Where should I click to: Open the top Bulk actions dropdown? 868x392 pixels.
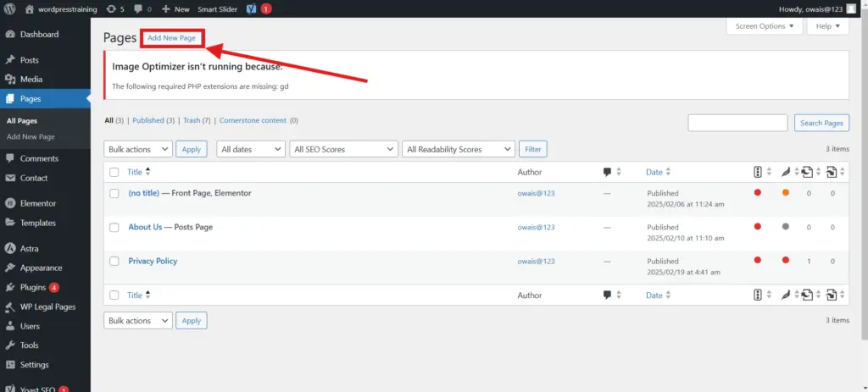coord(138,149)
